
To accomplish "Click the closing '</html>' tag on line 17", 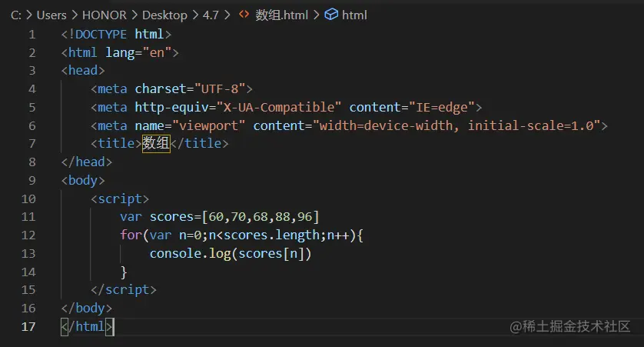I will tap(87, 327).
